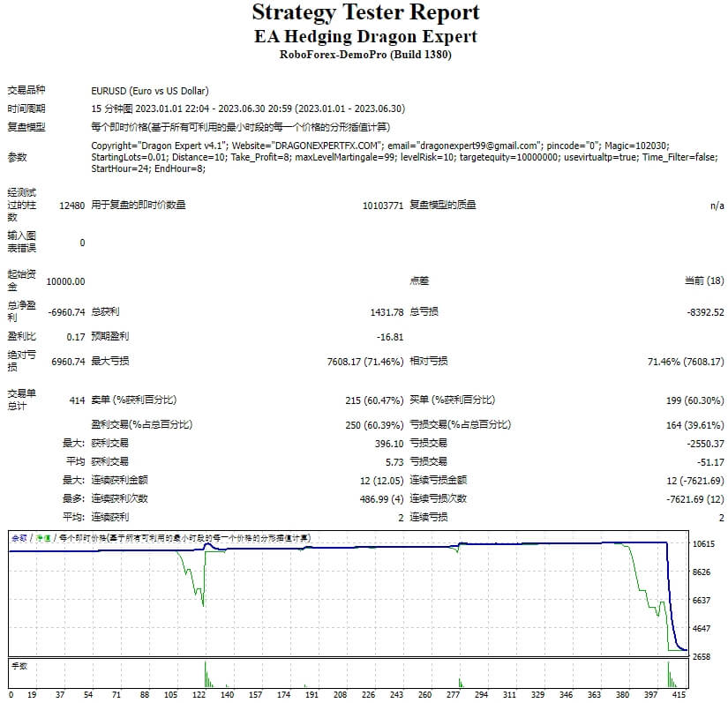Select the bars tested value 12480
728x703 pixels.
tap(72, 206)
